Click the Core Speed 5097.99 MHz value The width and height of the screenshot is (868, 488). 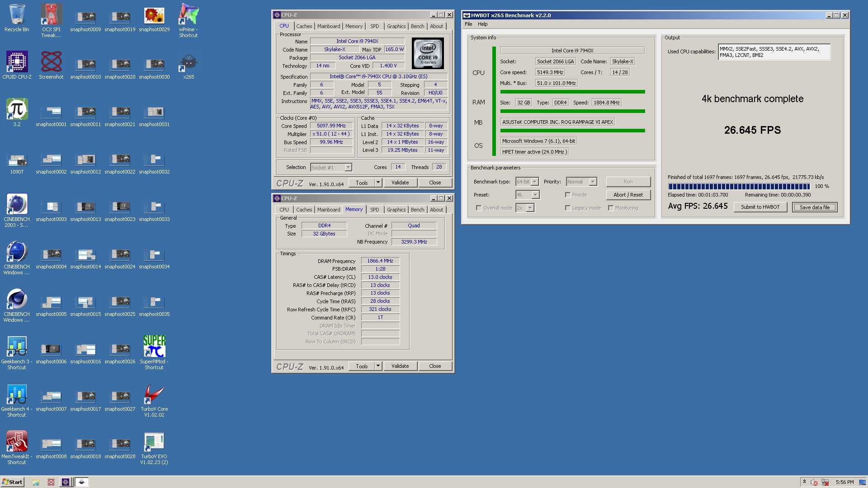coord(331,126)
